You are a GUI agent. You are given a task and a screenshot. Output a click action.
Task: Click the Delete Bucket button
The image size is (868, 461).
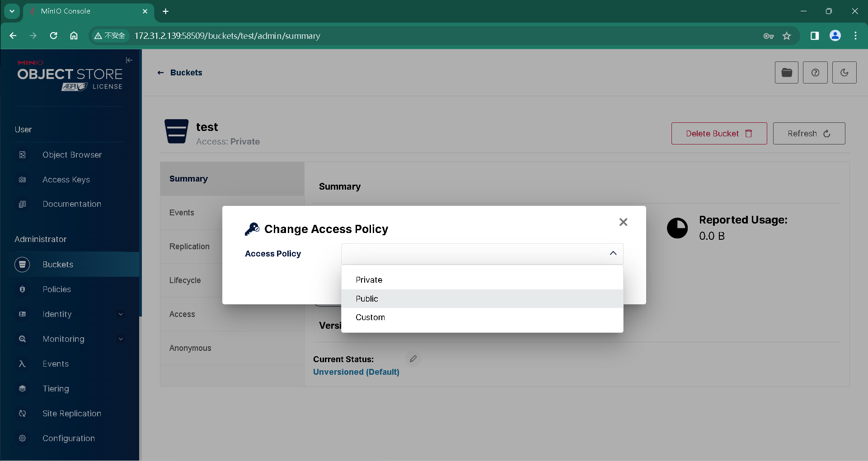[x=719, y=134]
